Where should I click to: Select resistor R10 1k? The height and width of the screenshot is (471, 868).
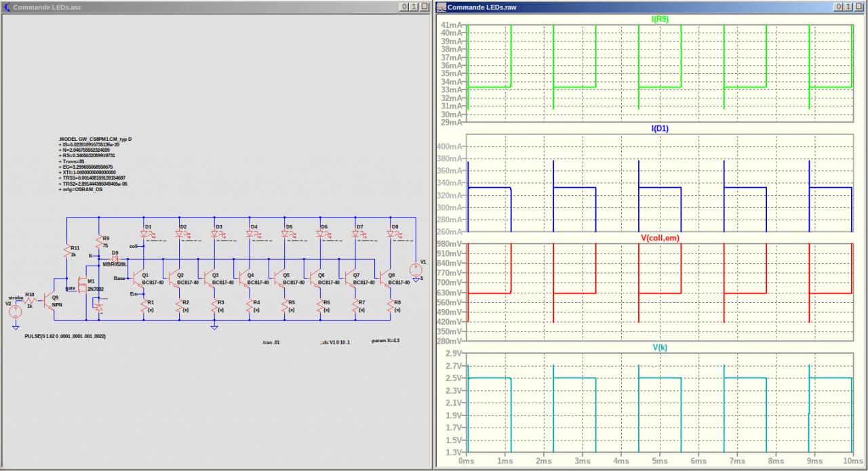coord(31,300)
